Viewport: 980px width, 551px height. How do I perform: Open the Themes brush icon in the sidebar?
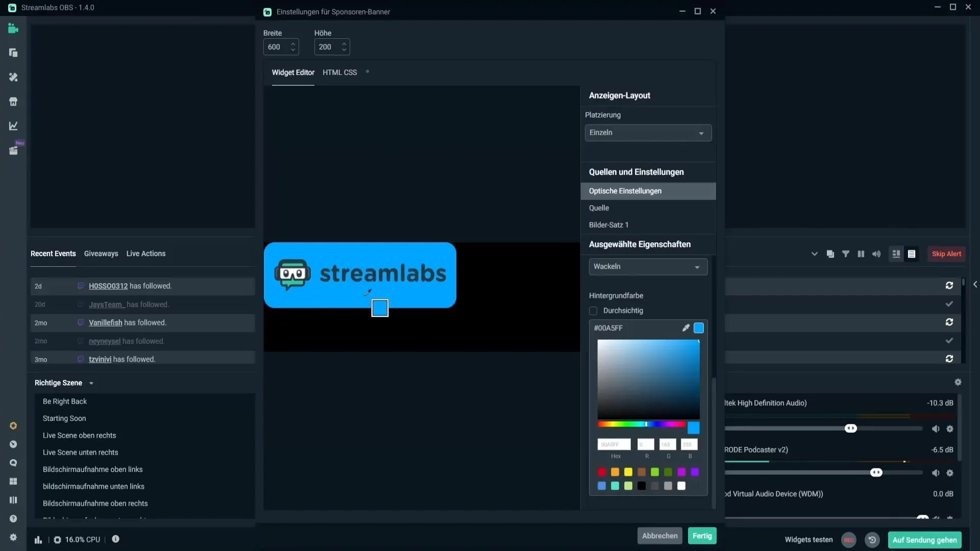click(x=13, y=77)
